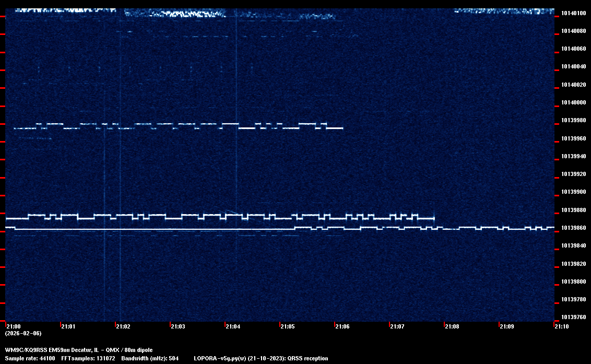Click the 10139900 frequency label
The image size is (591, 364).
573,192
